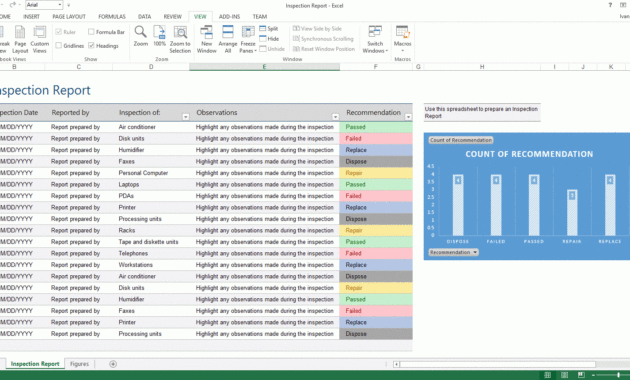Select column H header

coord(482,67)
